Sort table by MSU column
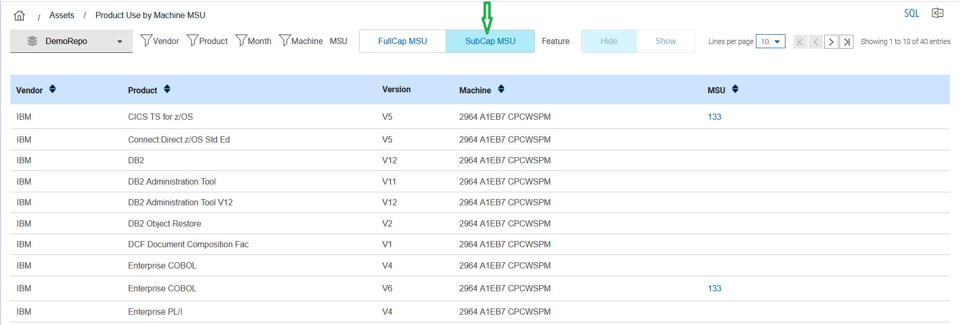980x325 pixels. pyautogui.click(x=735, y=90)
